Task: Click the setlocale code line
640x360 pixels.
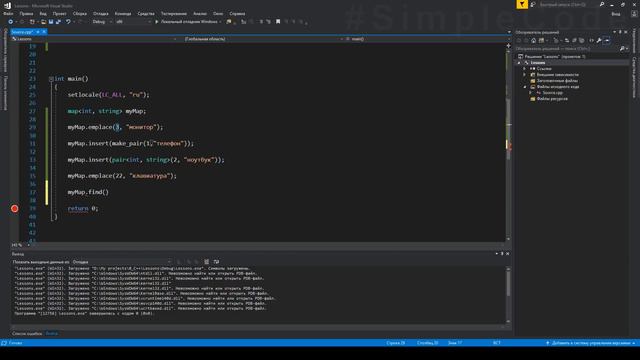Action: point(109,95)
